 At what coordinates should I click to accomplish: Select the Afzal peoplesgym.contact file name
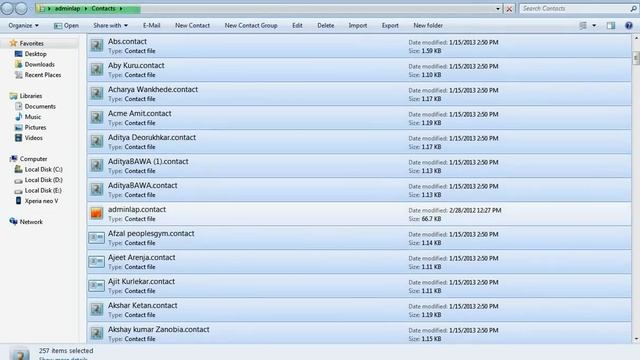tap(151, 233)
